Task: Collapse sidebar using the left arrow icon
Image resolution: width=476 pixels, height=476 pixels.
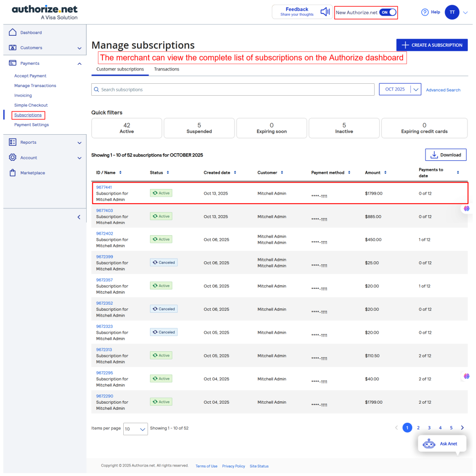Action: tap(79, 217)
